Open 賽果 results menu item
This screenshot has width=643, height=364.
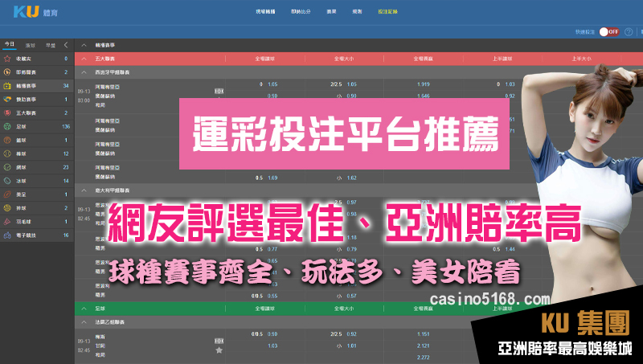tap(331, 11)
